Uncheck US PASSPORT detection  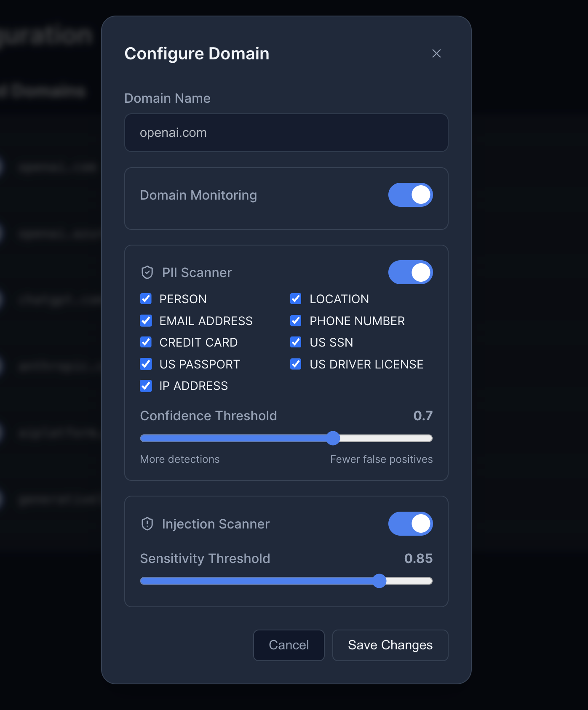point(146,364)
